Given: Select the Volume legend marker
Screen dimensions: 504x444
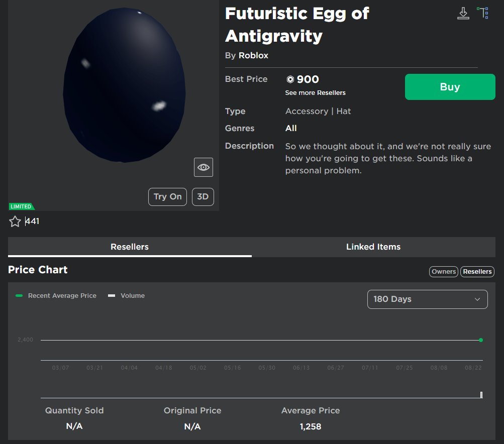Looking at the screenshot, I should 111,295.
